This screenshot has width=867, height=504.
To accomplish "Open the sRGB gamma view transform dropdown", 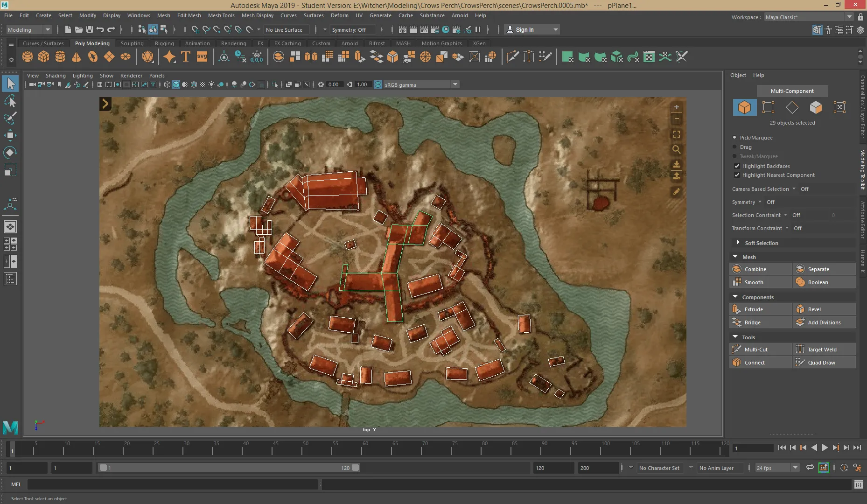I will pos(421,84).
